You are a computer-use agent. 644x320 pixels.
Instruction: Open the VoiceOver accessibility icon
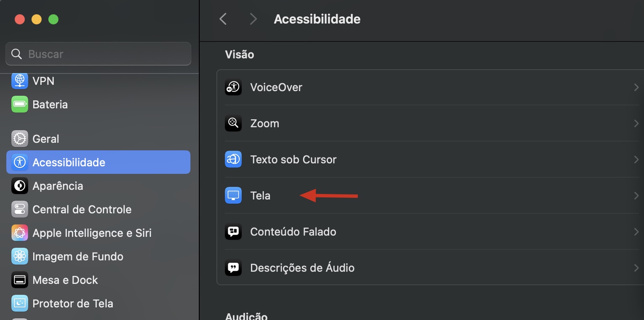coord(233,87)
